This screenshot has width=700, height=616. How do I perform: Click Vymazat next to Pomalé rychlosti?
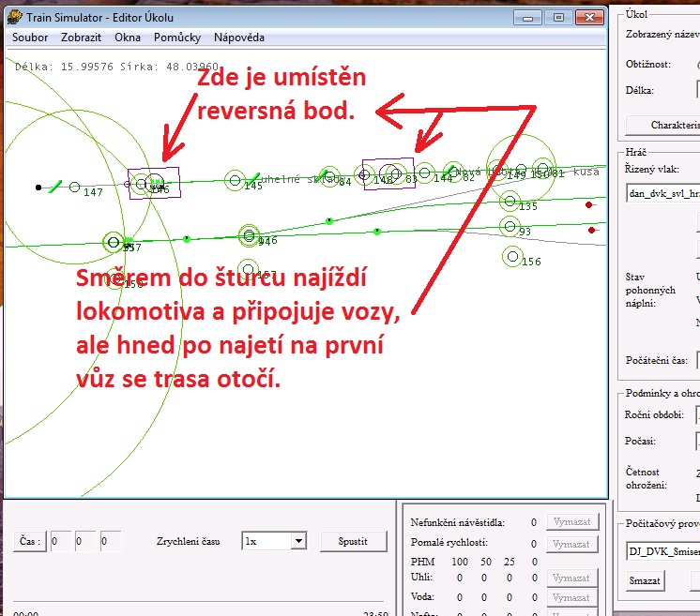click(572, 544)
